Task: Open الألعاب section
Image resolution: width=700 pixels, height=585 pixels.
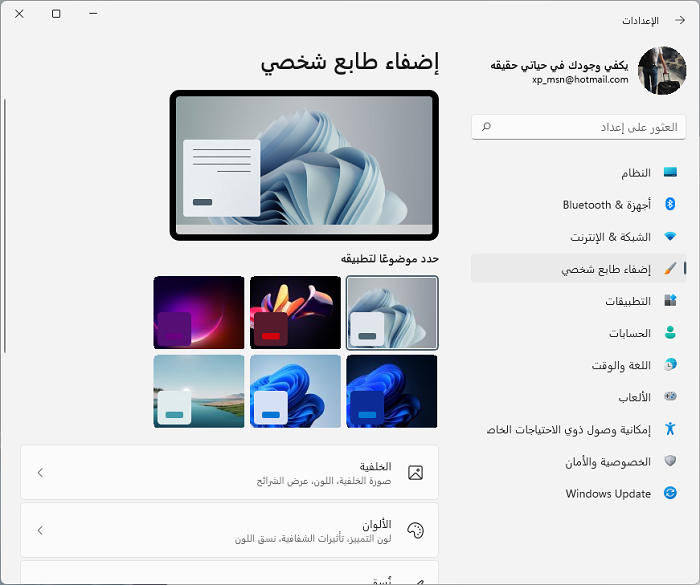Action: click(579, 397)
